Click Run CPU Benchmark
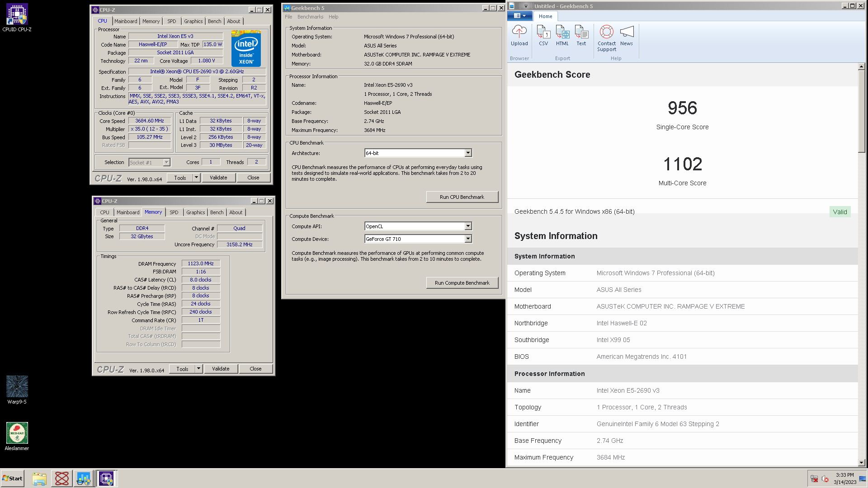The width and height of the screenshot is (868, 488). 462,197
